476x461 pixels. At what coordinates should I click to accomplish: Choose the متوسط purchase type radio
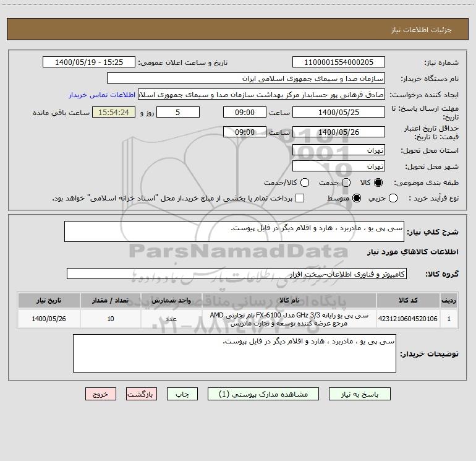357,198
